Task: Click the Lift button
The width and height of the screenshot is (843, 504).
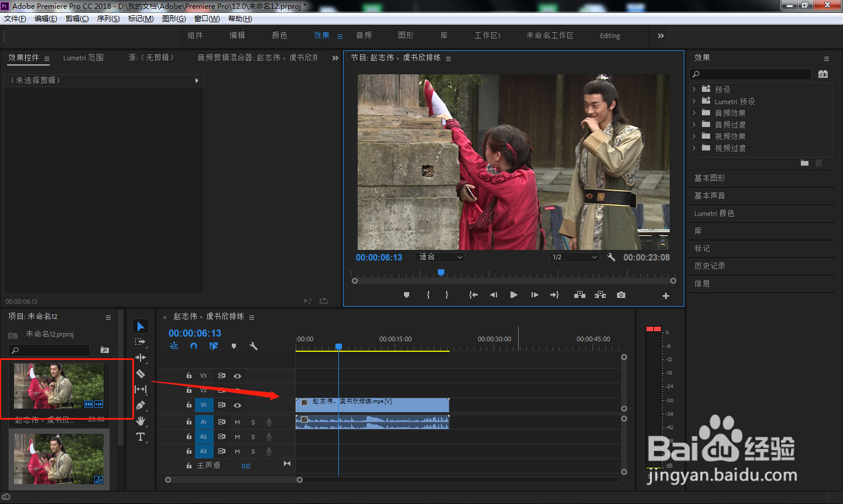Action: coord(580,295)
